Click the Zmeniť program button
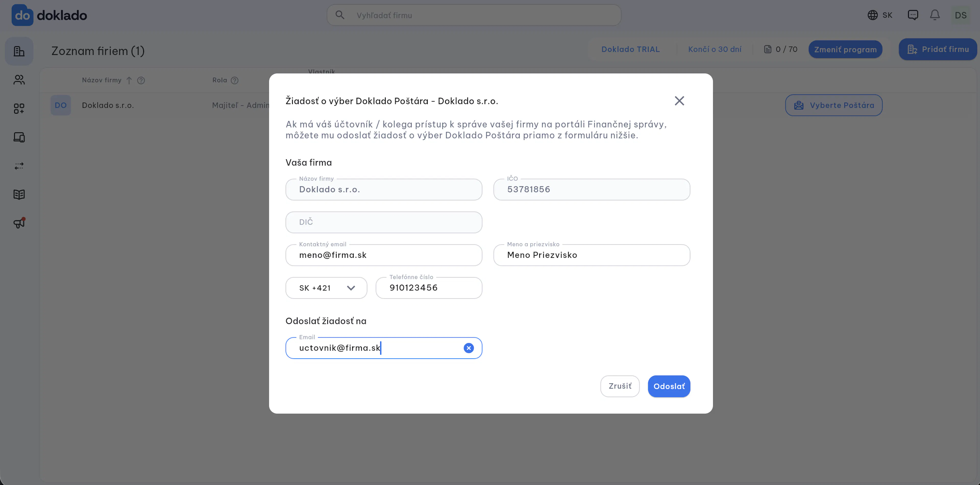The width and height of the screenshot is (980, 485). pyautogui.click(x=845, y=50)
